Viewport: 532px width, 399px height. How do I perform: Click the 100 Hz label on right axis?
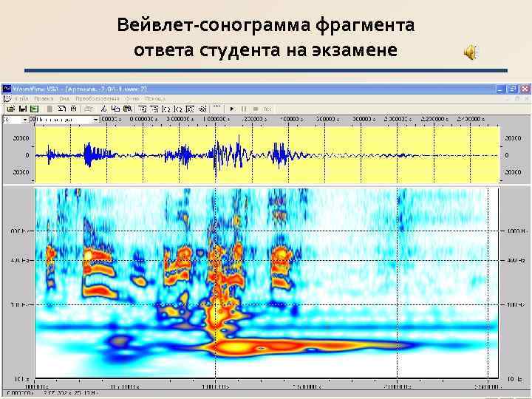[516, 304]
